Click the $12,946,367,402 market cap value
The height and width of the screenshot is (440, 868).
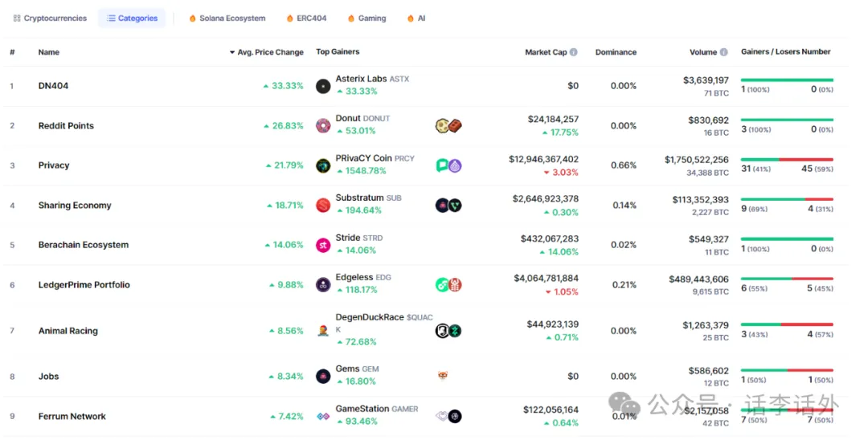pos(543,159)
